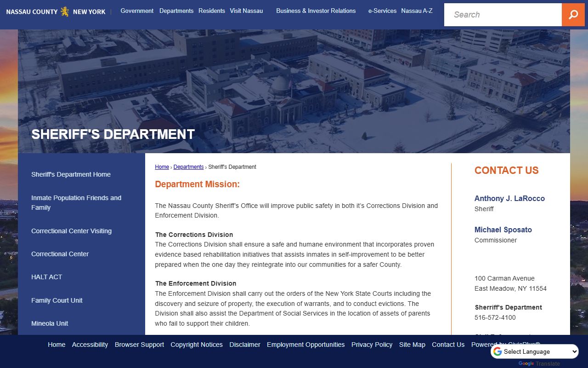Open the Government menu
The width and height of the screenshot is (588, 368).
137,11
